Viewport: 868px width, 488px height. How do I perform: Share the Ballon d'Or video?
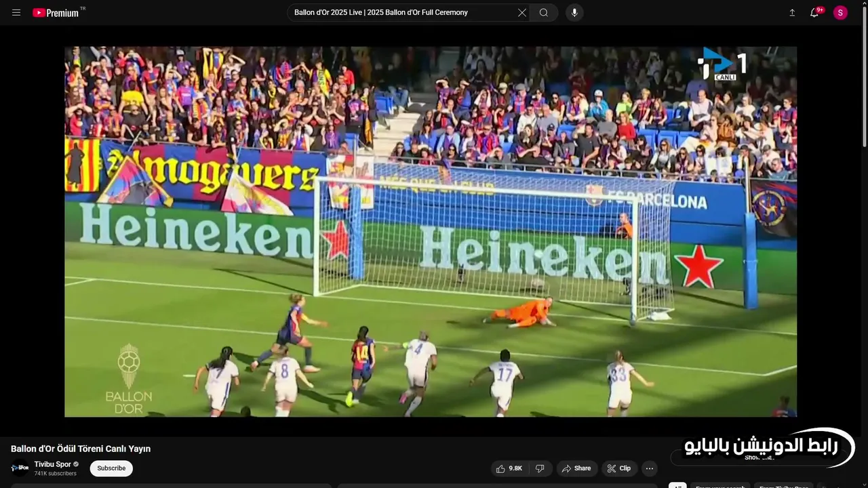click(x=577, y=468)
